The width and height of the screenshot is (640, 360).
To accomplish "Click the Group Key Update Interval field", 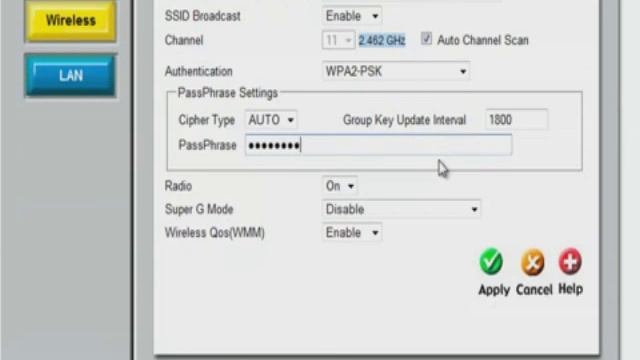I will 517,120.
